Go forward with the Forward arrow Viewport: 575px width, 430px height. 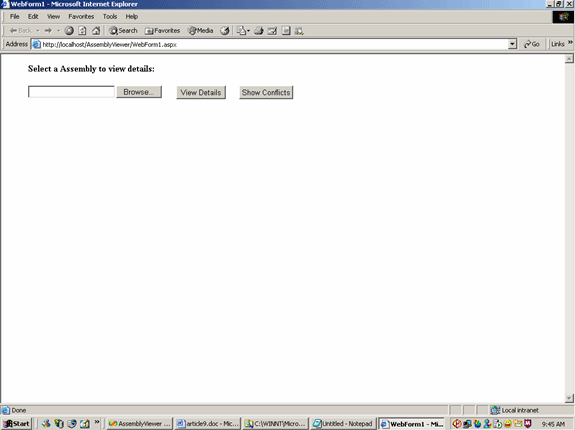(x=48, y=31)
